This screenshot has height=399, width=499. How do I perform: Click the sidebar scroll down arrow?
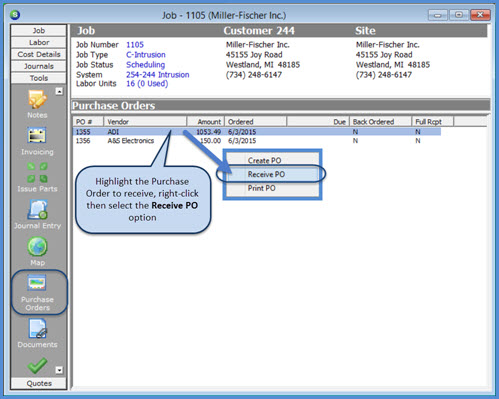pyautogui.click(x=59, y=370)
